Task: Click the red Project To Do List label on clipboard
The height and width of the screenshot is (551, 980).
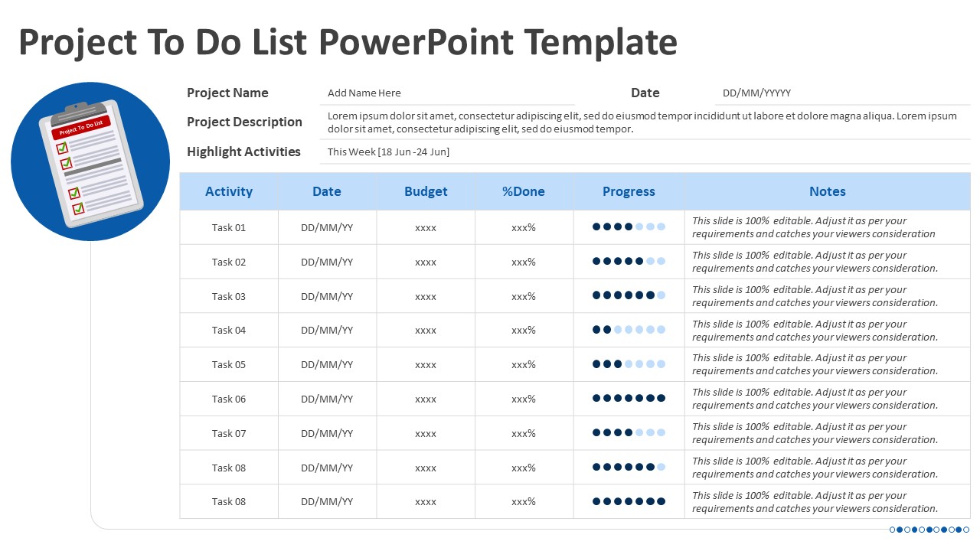Action: tap(81, 127)
